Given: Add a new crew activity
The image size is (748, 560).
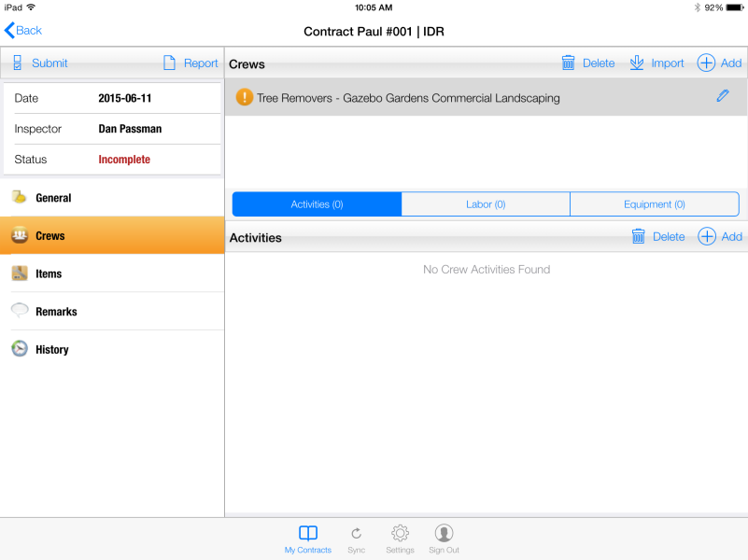Looking at the screenshot, I should pyautogui.click(x=719, y=237).
